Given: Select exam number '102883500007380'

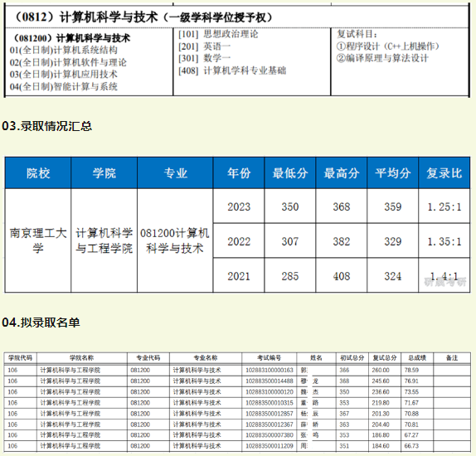Looking at the screenshot, I should (270, 435).
